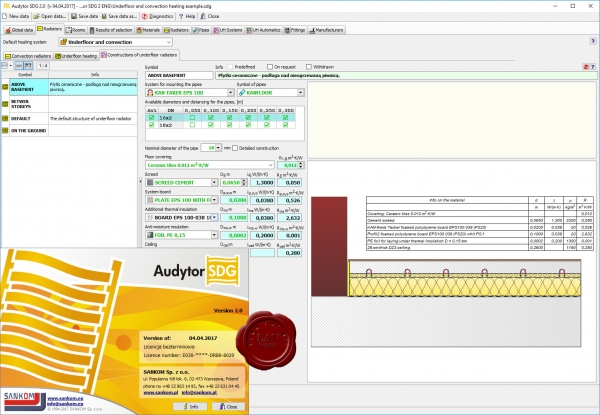Open the UH Systems tab
This screenshot has width=600, height=415.
point(228,30)
